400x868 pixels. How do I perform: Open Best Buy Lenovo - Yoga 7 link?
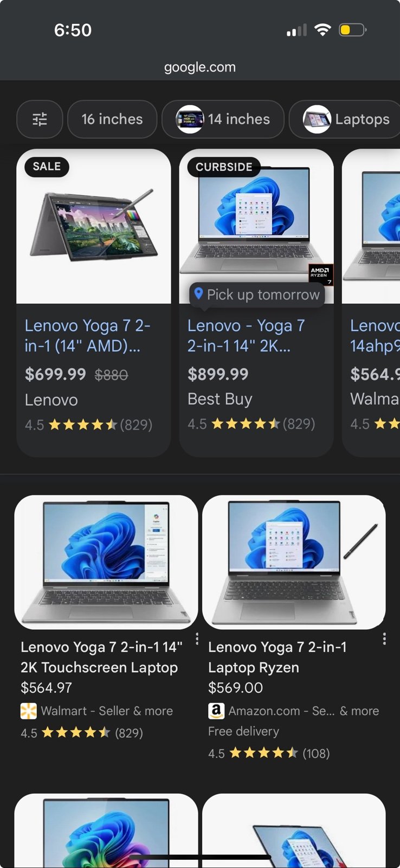(246, 335)
